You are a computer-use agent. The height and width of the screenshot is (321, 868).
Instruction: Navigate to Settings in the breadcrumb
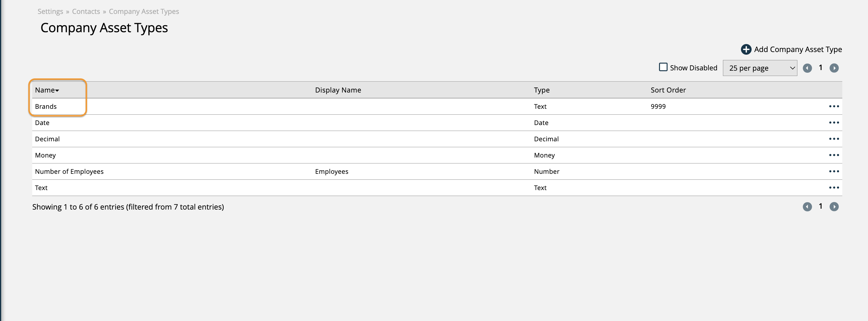(x=50, y=12)
